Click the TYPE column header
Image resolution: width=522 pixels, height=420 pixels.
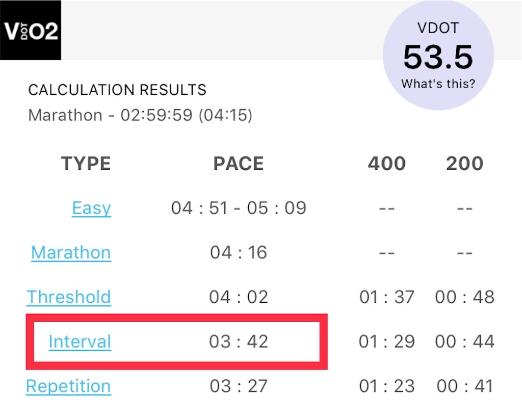[x=86, y=164]
